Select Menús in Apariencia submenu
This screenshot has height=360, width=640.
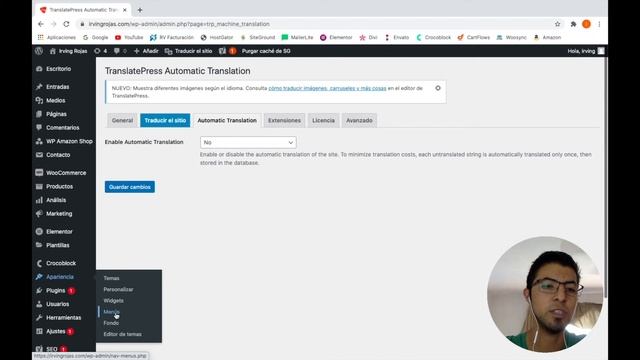coord(111,312)
